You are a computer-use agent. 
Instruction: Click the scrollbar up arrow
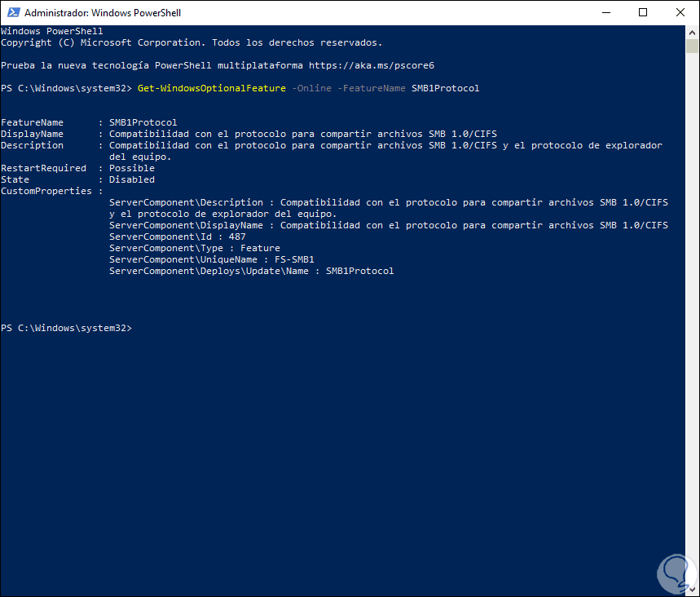point(693,31)
